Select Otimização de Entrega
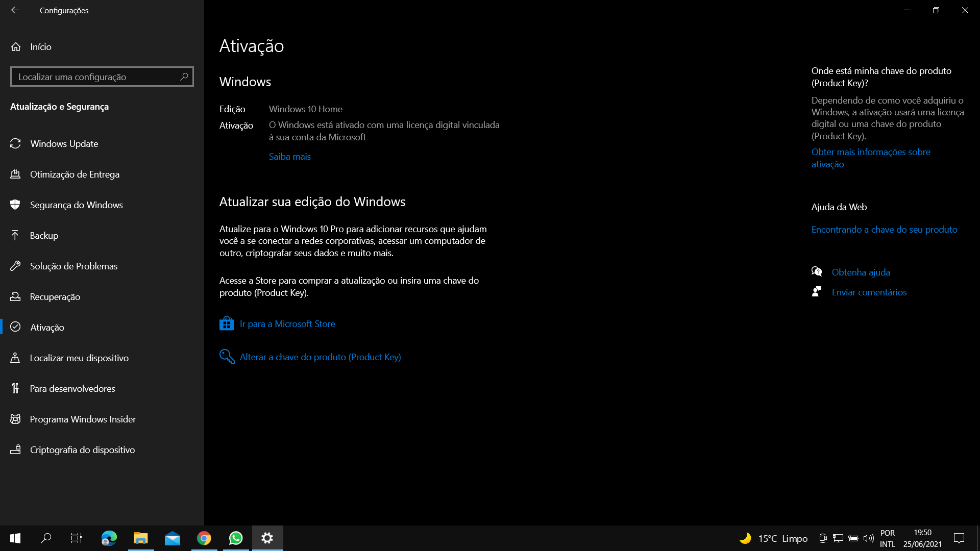Image resolution: width=980 pixels, height=551 pixels. 75,174
